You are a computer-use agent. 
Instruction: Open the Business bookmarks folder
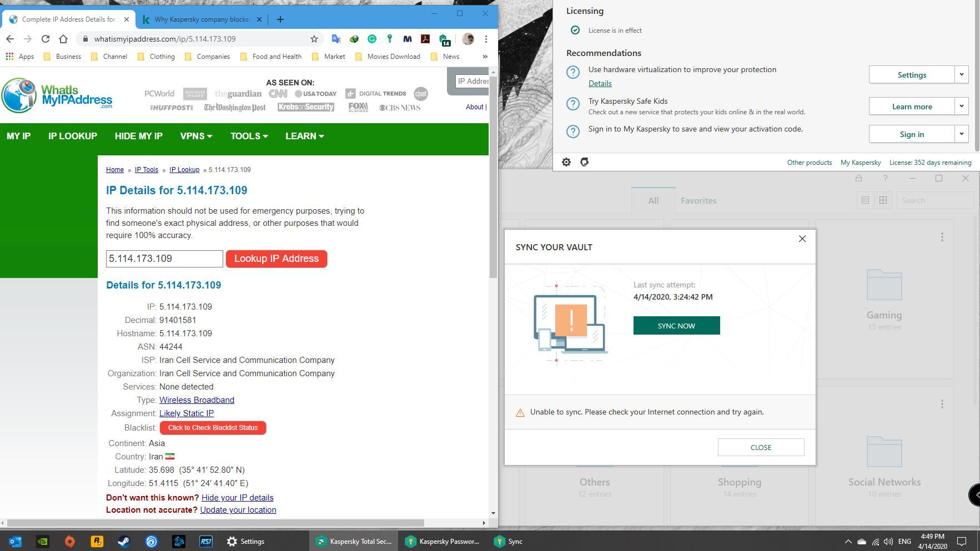tap(62, 57)
